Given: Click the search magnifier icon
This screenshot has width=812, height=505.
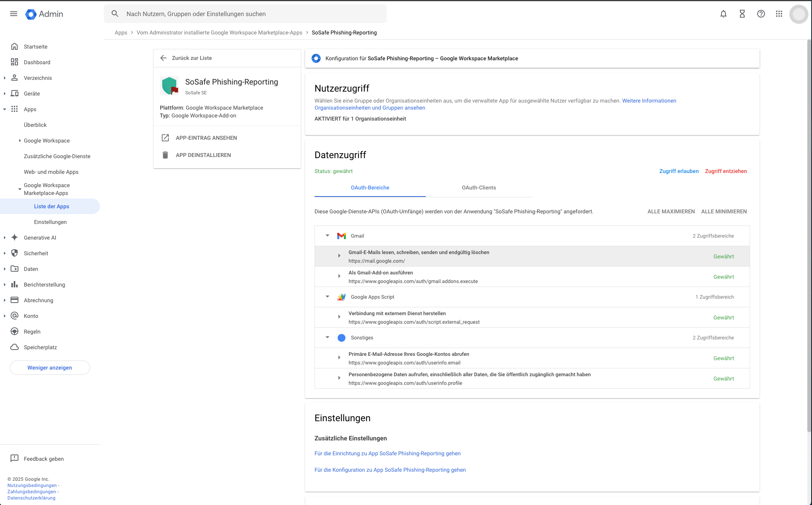Looking at the screenshot, I should coord(115,14).
